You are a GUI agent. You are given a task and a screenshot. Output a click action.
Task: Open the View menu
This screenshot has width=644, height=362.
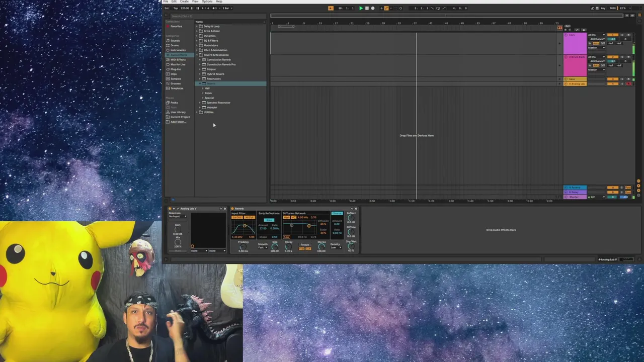coord(195,2)
